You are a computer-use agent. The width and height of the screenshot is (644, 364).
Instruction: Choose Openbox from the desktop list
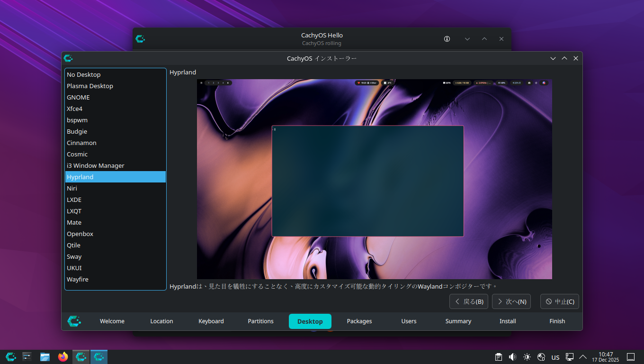[x=116, y=234]
